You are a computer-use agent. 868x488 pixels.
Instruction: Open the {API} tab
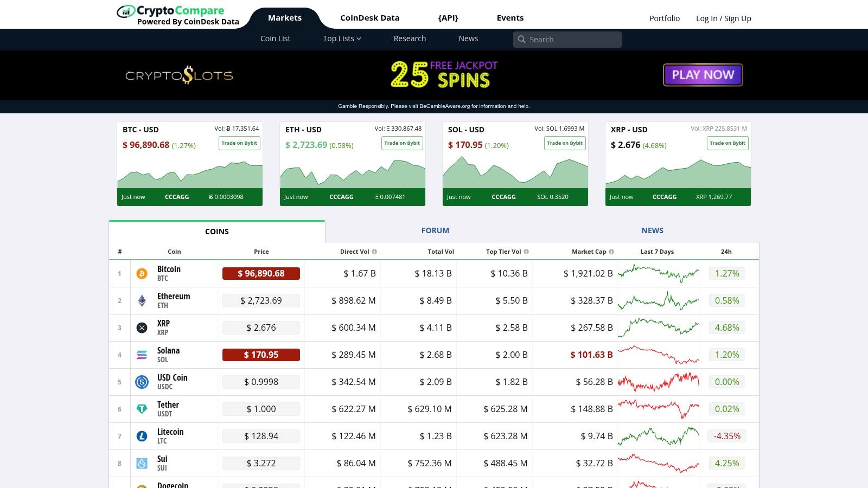(448, 18)
